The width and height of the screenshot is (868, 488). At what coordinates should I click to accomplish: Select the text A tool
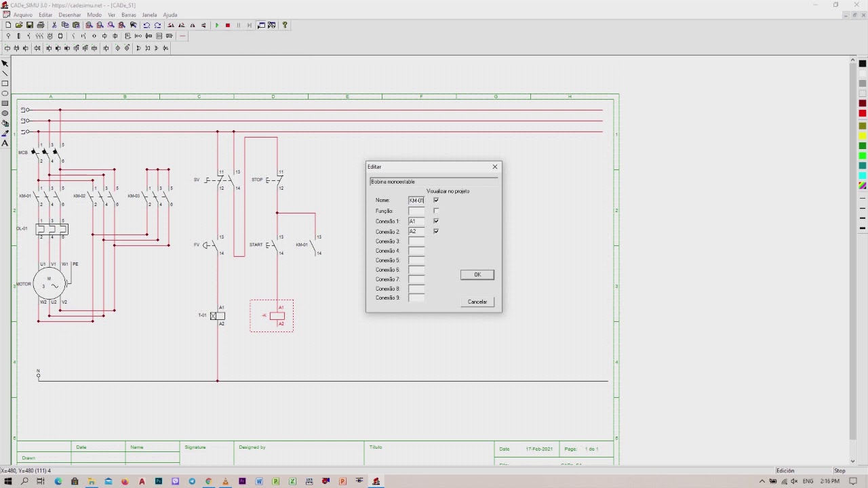point(5,143)
